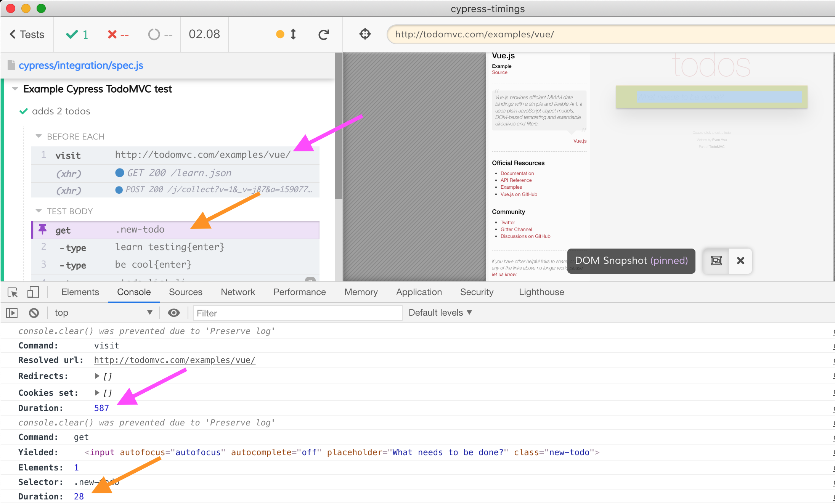Screen dimensions: 835x504
Task: Unpin the get .new-todo command
Action: tap(43, 230)
